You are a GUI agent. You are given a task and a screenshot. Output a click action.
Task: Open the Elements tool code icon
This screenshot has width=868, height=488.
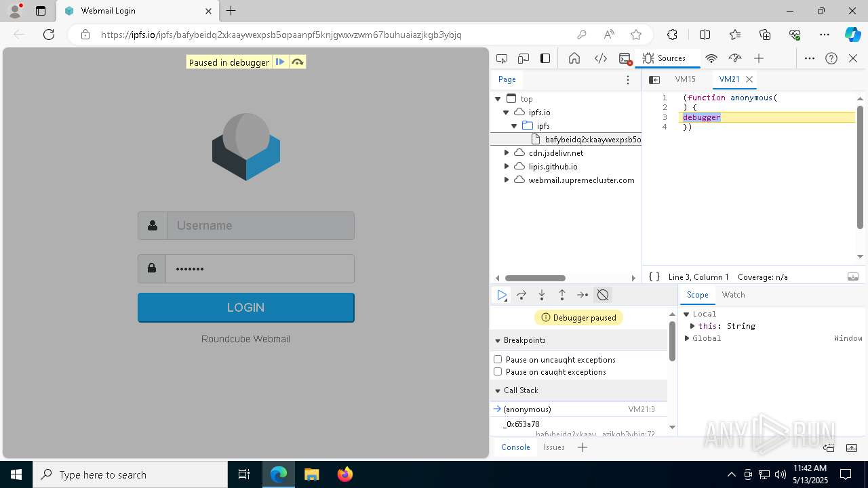(x=600, y=58)
